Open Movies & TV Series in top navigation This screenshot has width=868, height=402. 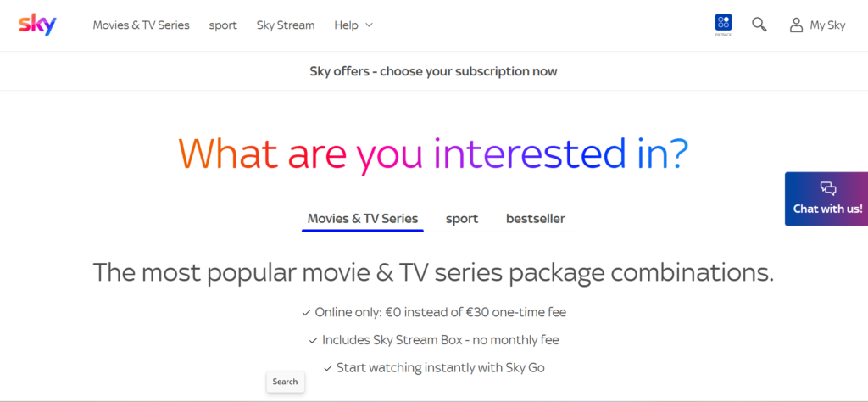coord(141,25)
